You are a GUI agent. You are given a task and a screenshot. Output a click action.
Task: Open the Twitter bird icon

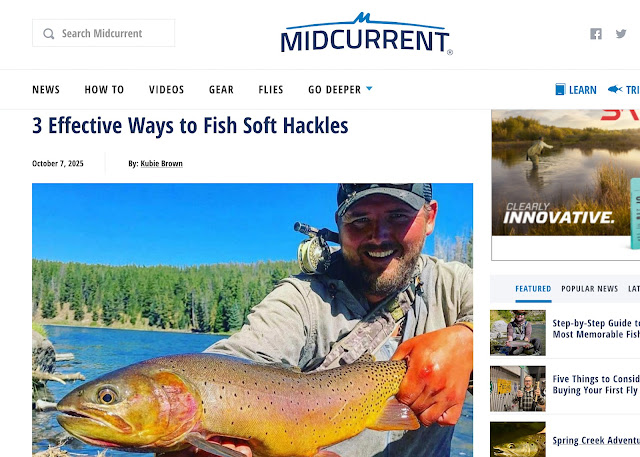(621, 33)
